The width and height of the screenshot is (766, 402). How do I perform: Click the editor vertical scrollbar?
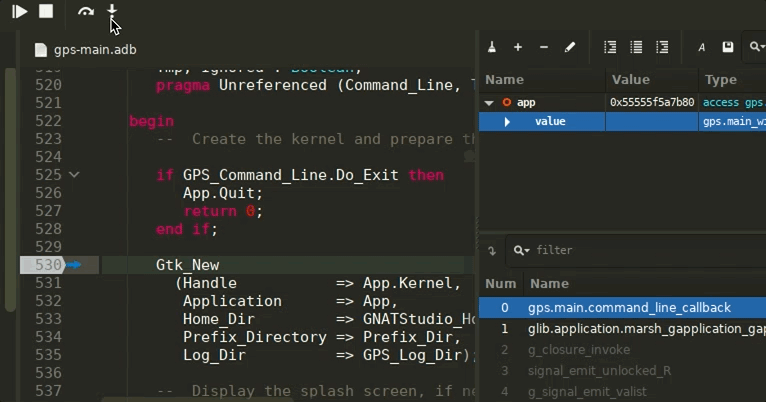tap(10, 190)
